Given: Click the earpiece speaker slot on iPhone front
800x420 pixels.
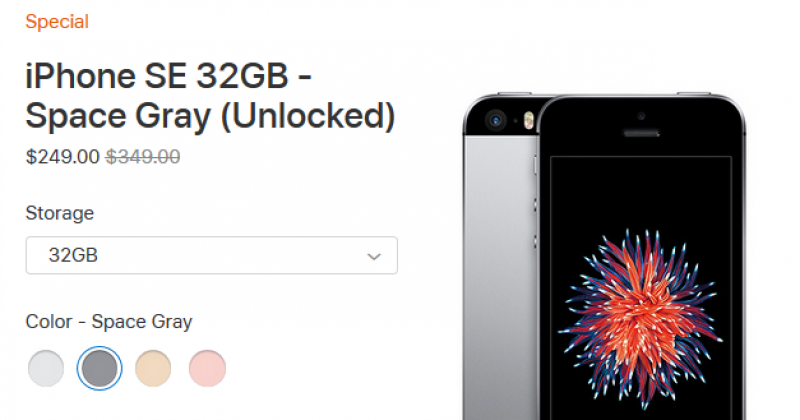Looking at the screenshot, I should coord(641,134).
